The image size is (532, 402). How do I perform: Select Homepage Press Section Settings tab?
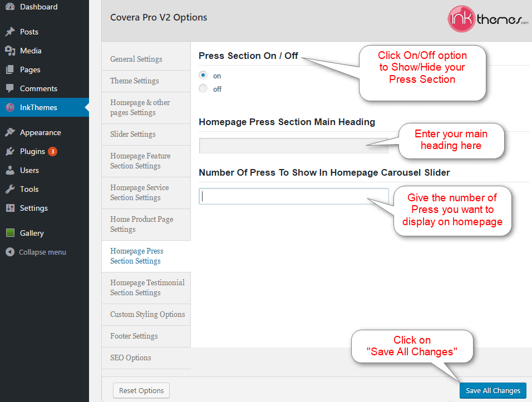point(146,256)
